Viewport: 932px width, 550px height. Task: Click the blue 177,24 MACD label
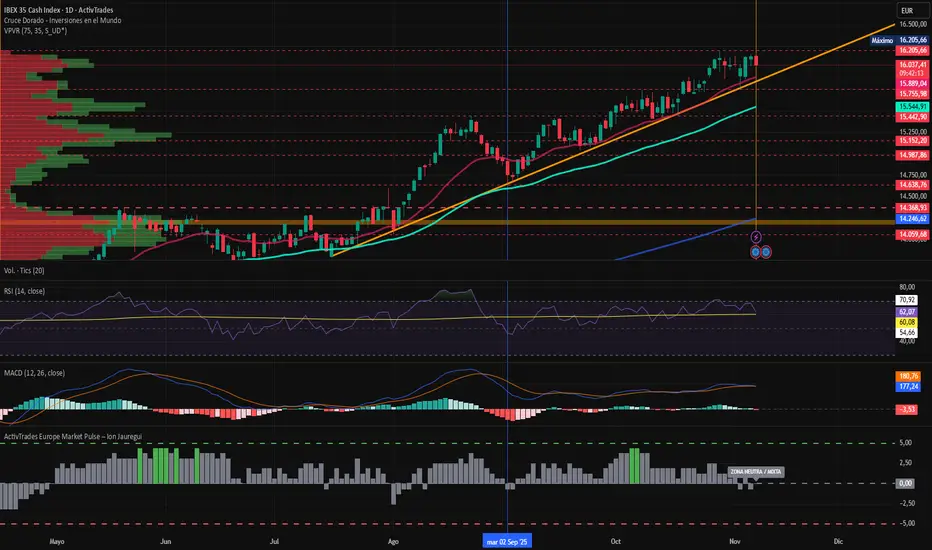[908, 387]
